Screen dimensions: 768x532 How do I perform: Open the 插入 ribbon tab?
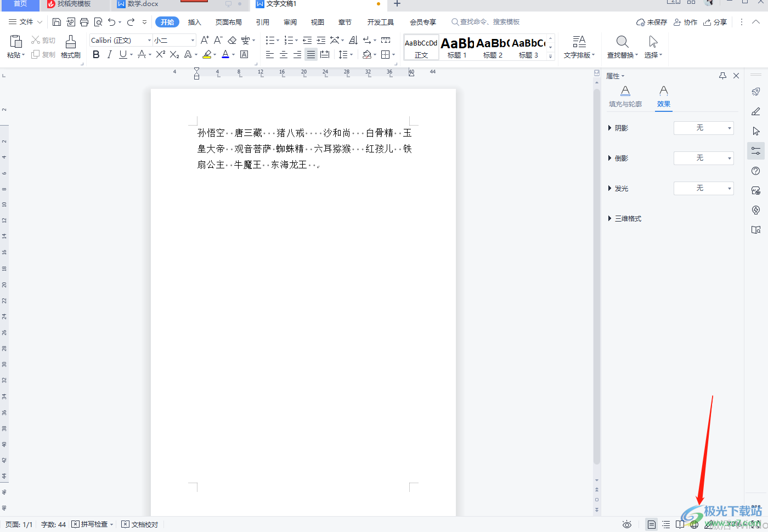point(195,22)
